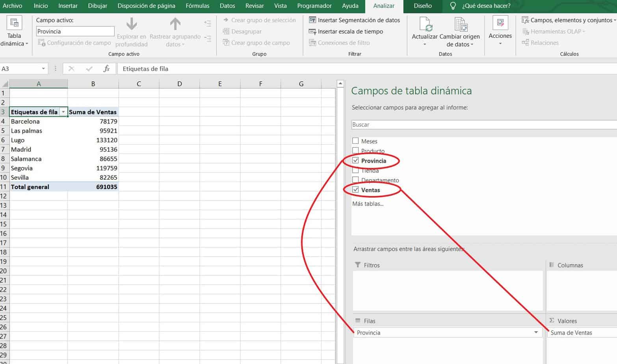Click the Actualizar refresh icon

(426, 24)
